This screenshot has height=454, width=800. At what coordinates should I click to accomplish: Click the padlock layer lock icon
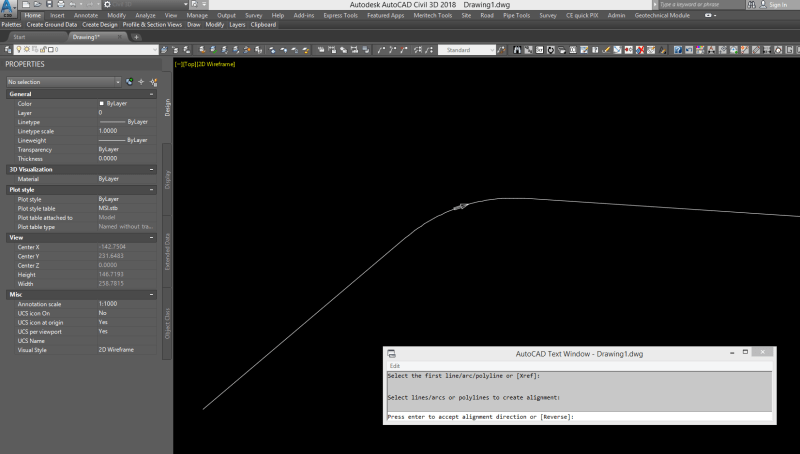click(x=42, y=49)
